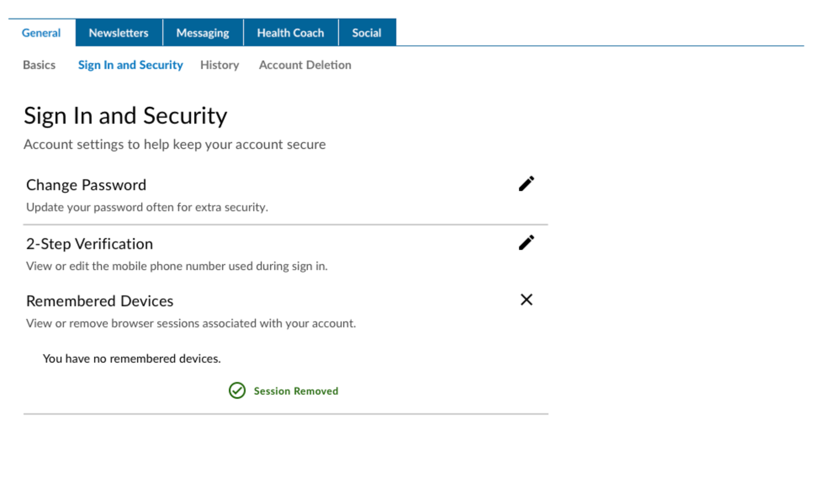
Task: Click 'Update your password often for extra security.'
Action: point(147,207)
